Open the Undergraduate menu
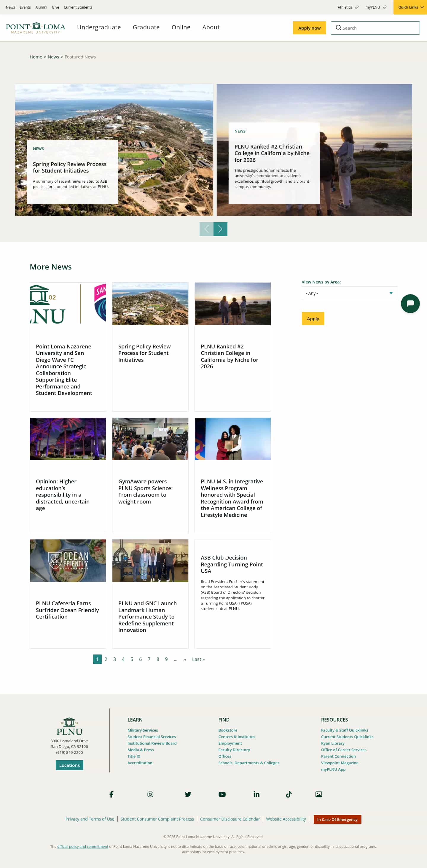427x868 pixels. click(99, 27)
